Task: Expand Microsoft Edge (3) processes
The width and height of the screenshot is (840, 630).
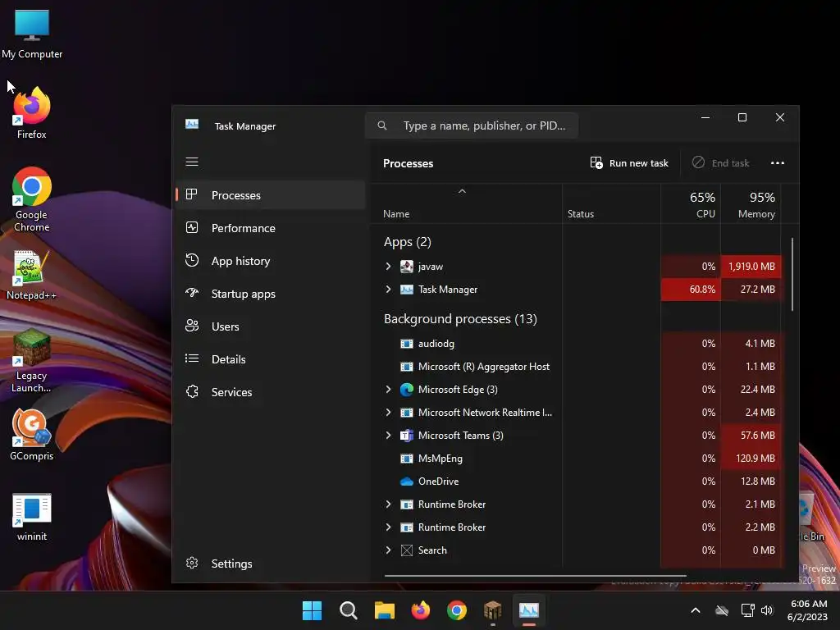Action: coord(388,390)
